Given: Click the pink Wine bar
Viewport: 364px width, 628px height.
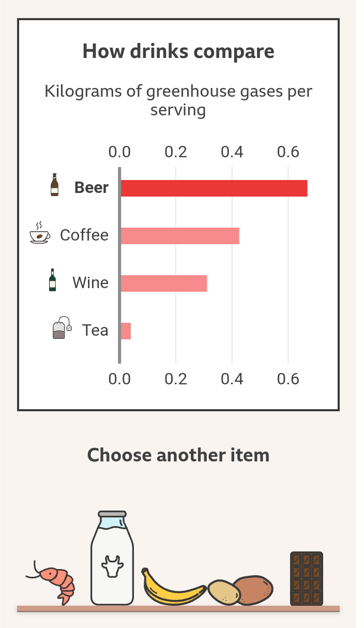Looking at the screenshot, I should coord(164,283).
